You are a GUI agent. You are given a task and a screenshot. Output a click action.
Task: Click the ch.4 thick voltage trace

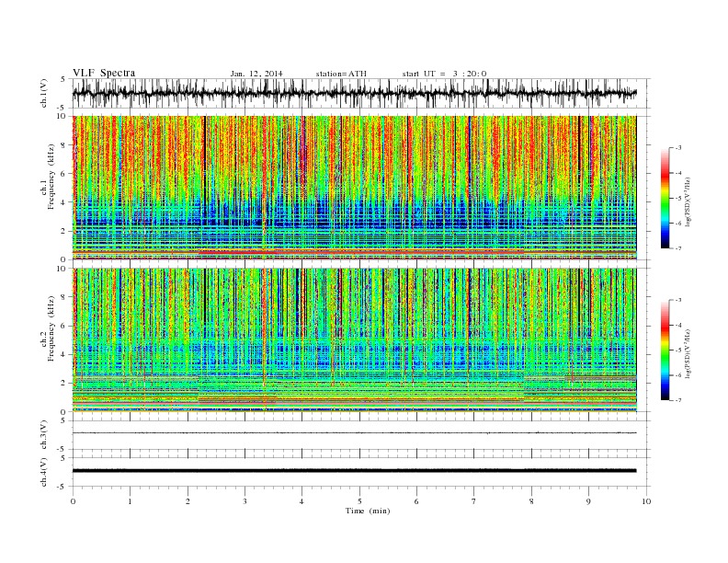354,471
